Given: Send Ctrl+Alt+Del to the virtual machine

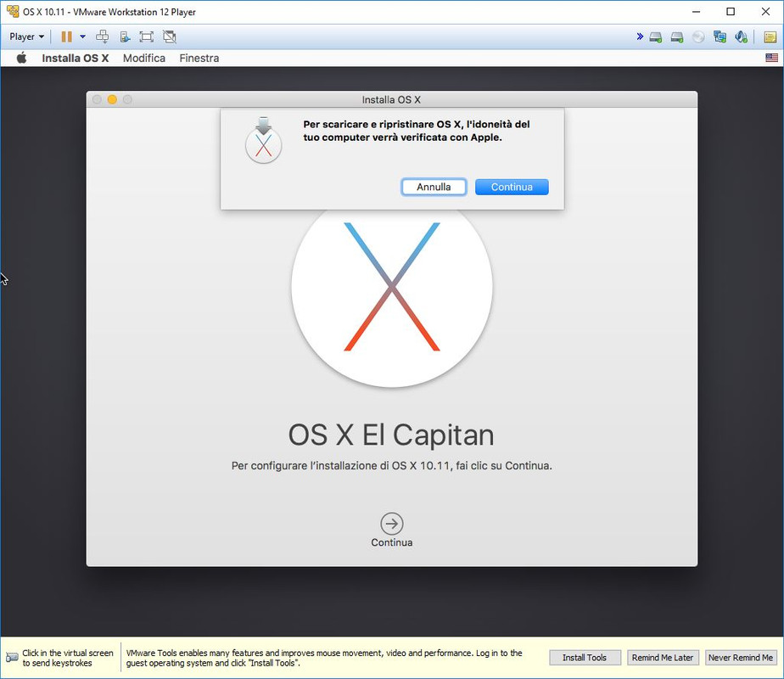Looking at the screenshot, I should pyautogui.click(x=102, y=36).
